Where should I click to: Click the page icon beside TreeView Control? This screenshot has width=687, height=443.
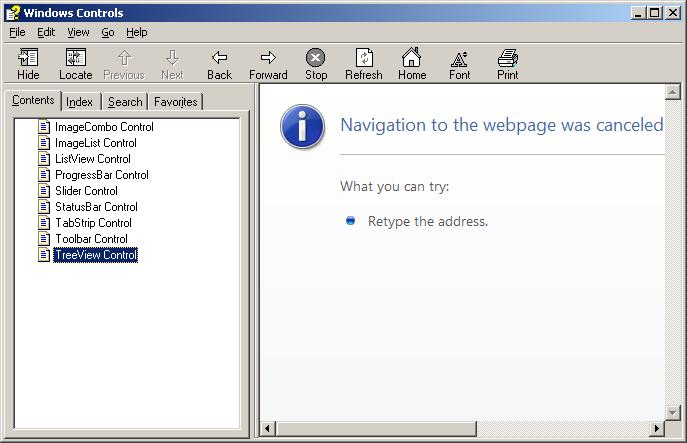pyautogui.click(x=44, y=255)
